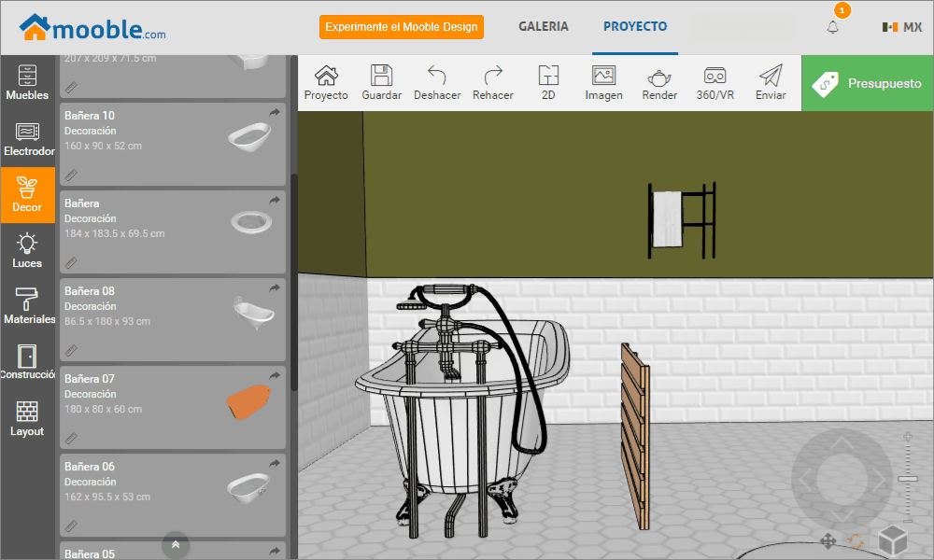Click Experimente el Mooble Design button

pos(402,27)
